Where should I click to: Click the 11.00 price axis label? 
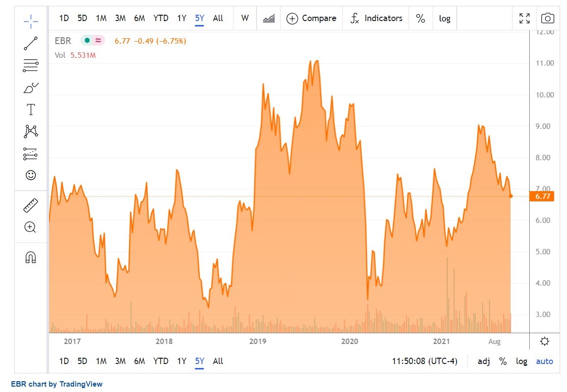point(544,63)
